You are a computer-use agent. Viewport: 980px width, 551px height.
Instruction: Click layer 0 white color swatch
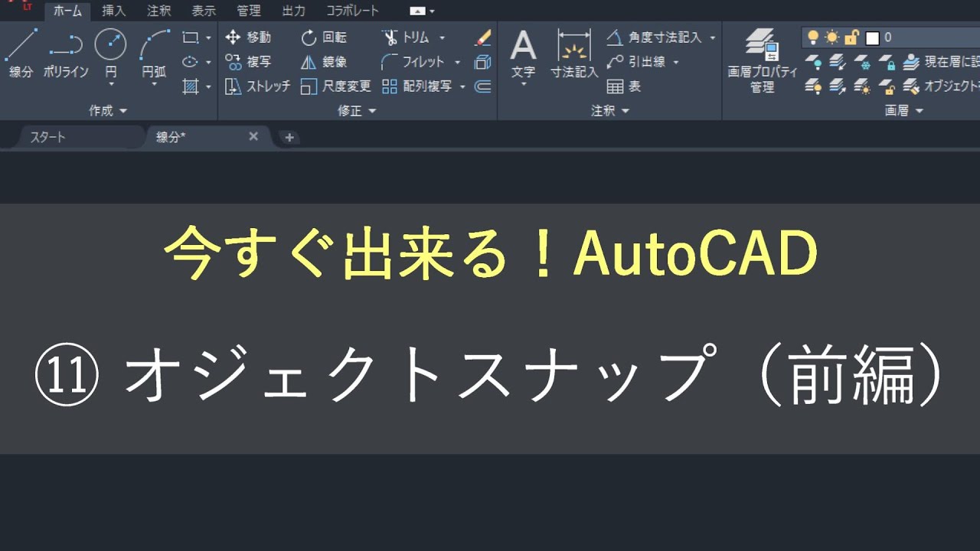coord(872,37)
